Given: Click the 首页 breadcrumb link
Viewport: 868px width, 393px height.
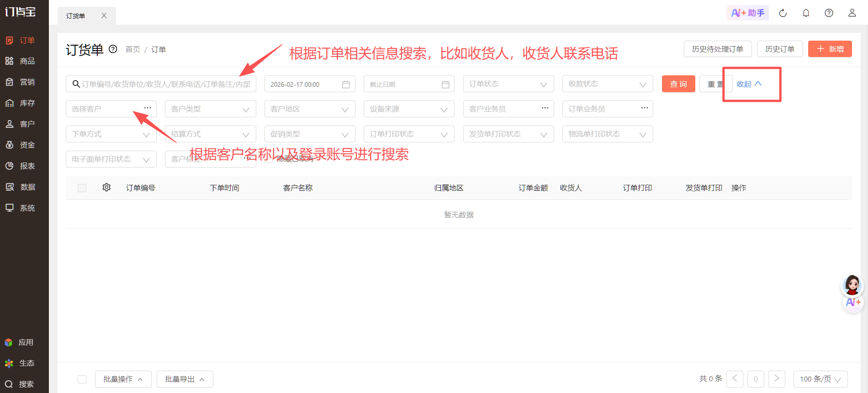Looking at the screenshot, I should point(133,49).
